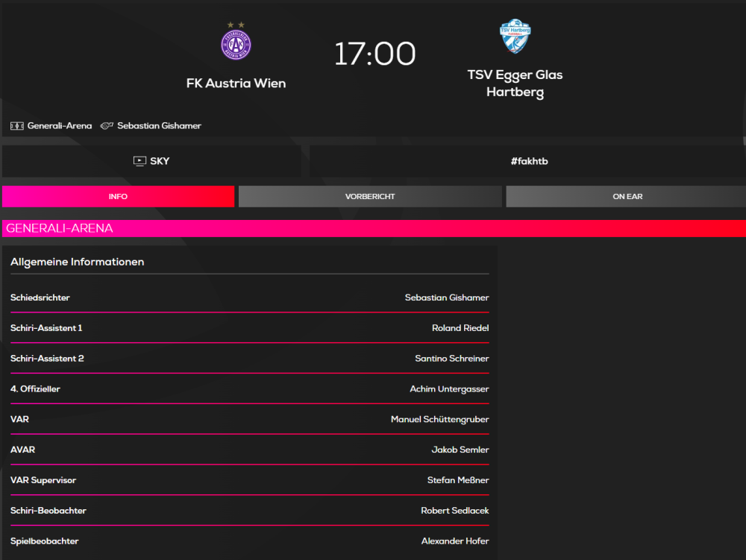Screen dimensions: 746x560
Task: Click the Generali-Arena venue label under teams
Action: (60, 126)
